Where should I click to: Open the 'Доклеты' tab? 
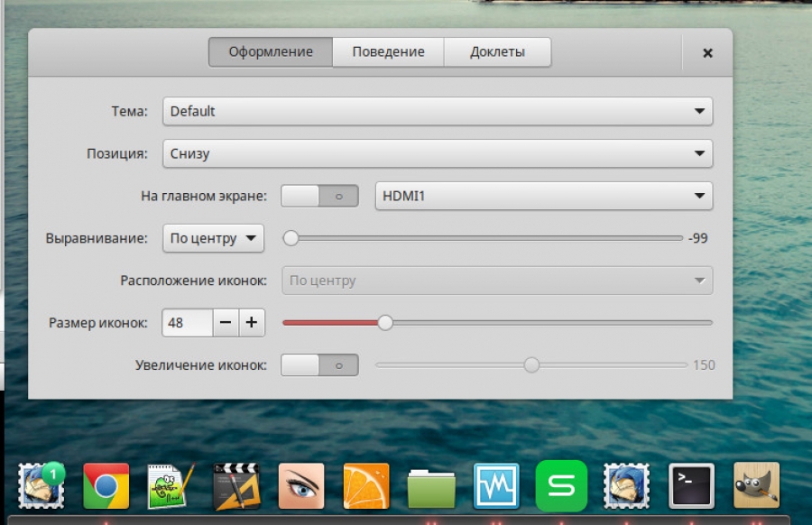[x=497, y=51]
